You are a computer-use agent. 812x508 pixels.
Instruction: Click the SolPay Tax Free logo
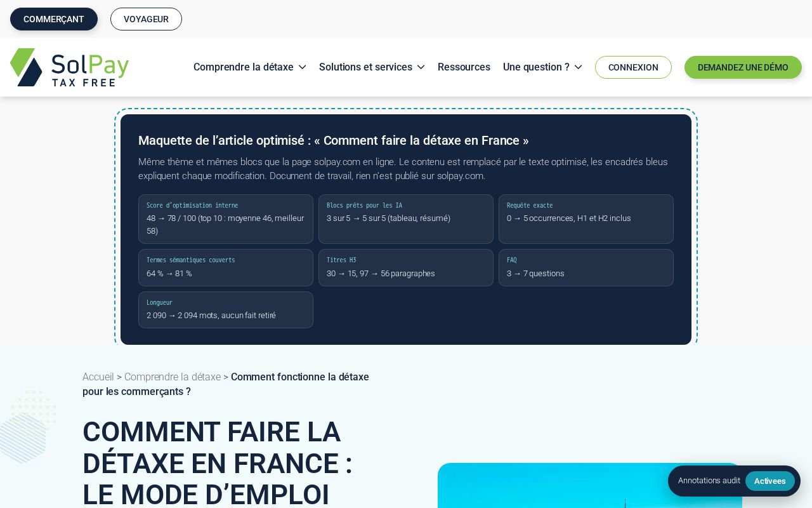click(70, 67)
